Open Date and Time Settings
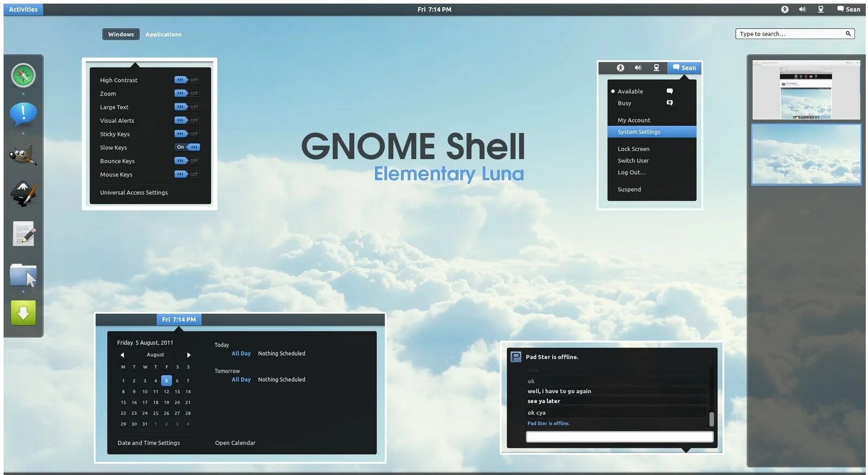 click(x=149, y=443)
